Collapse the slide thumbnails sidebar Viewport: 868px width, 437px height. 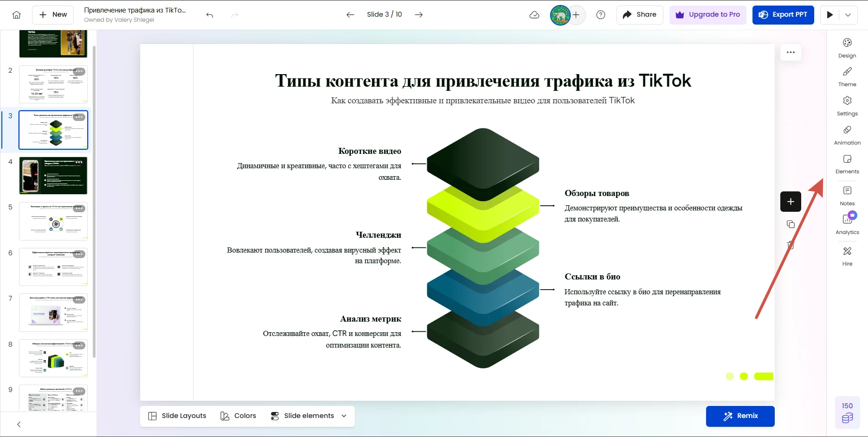[19, 424]
